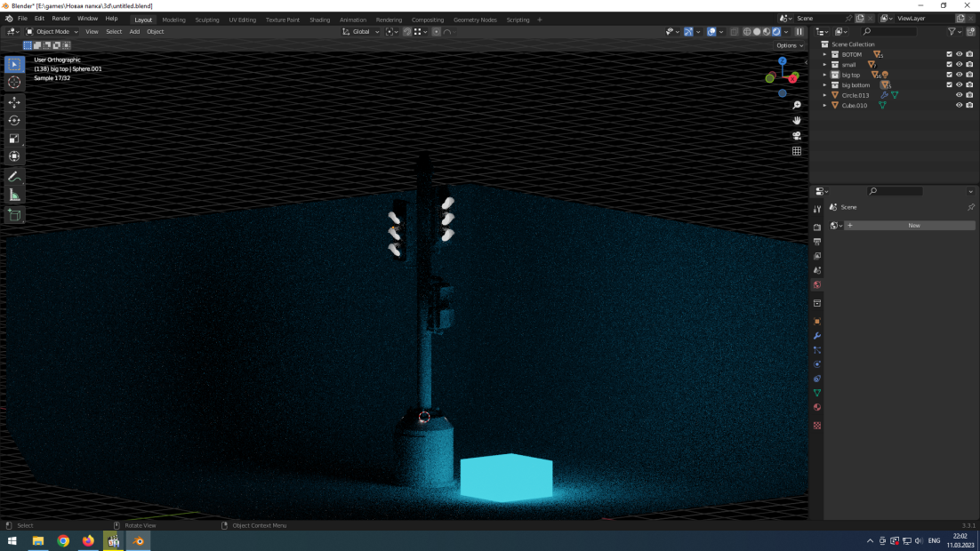Select the Move tool in the toolbar
Viewport: 980px width, 551px height.
click(x=14, y=102)
